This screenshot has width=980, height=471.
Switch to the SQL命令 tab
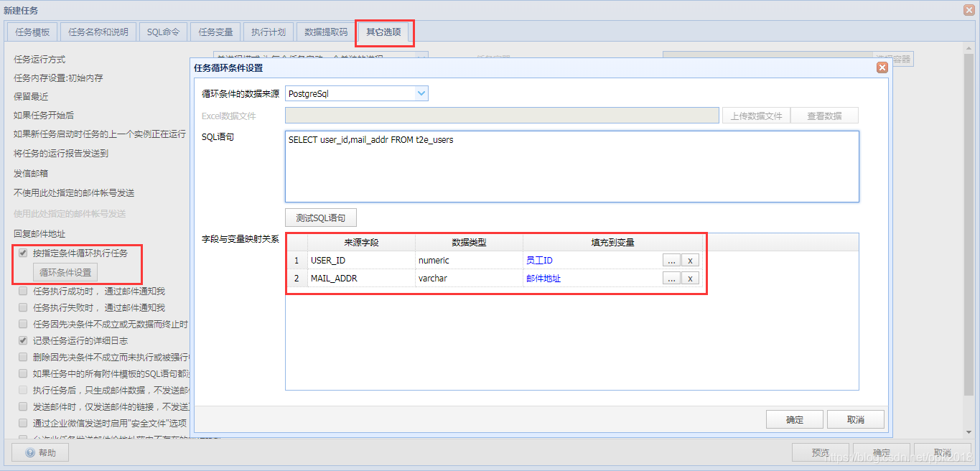coord(164,32)
